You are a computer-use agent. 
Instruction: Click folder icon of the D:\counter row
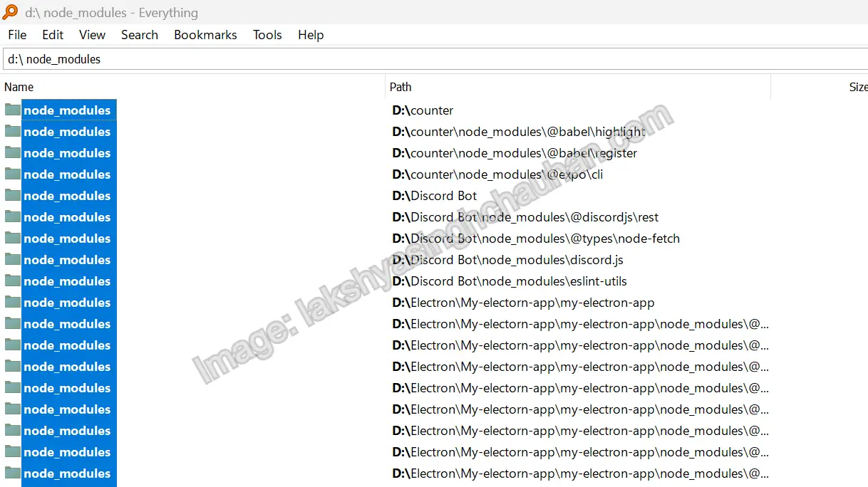pyautogui.click(x=13, y=110)
